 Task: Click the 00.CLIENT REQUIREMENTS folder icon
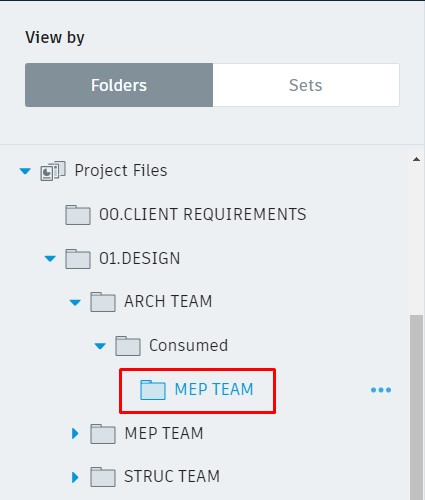[78, 215]
